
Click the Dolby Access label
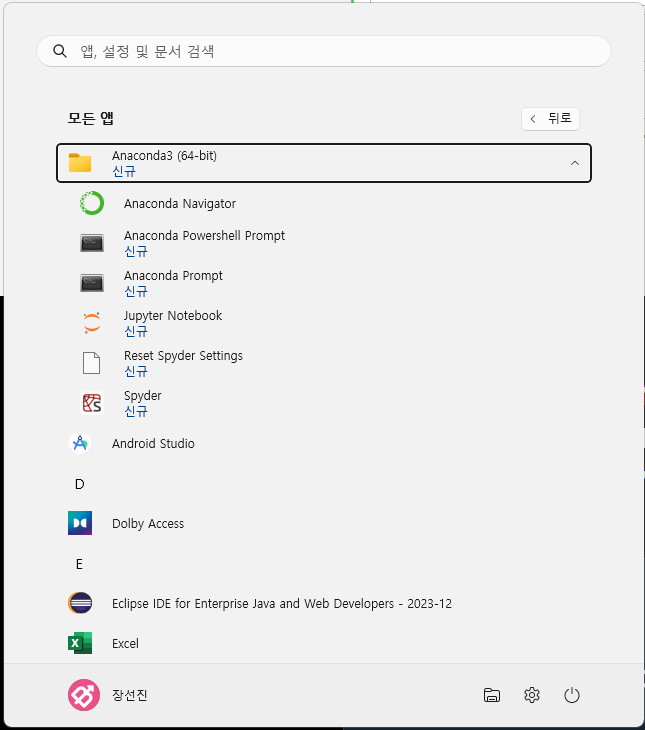[x=148, y=523]
